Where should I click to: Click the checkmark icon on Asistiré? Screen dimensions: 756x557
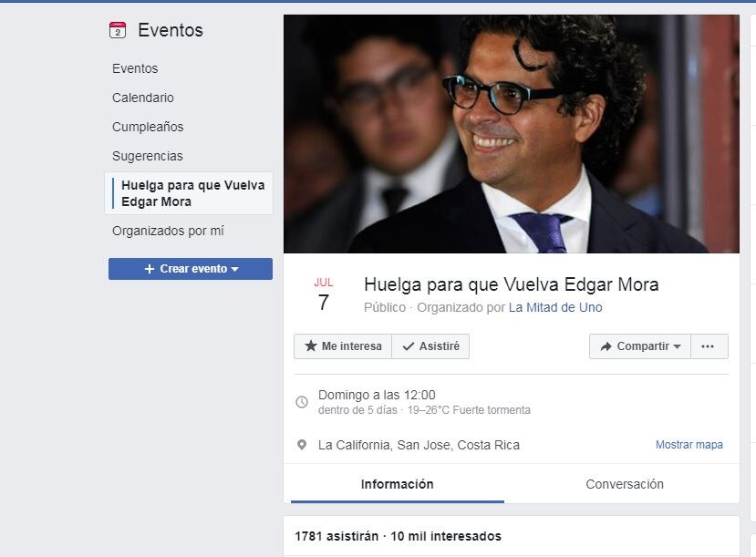(409, 346)
